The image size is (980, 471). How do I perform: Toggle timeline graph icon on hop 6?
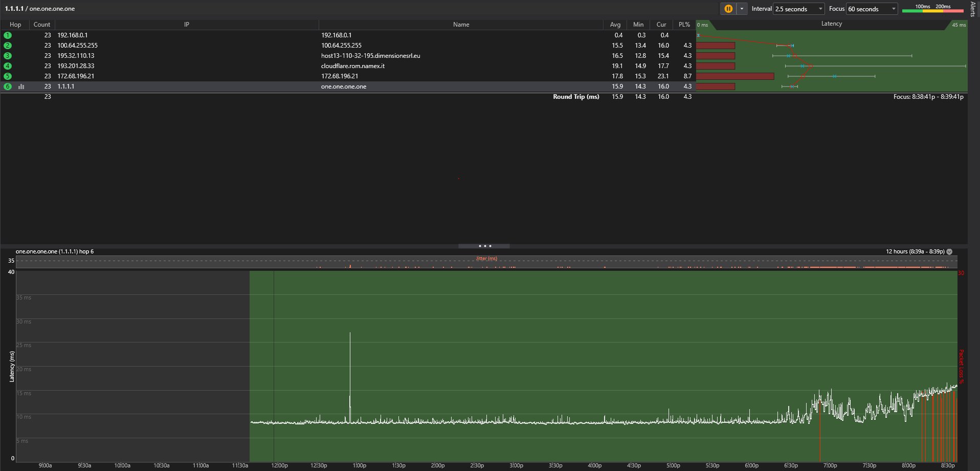coord(21,87)
